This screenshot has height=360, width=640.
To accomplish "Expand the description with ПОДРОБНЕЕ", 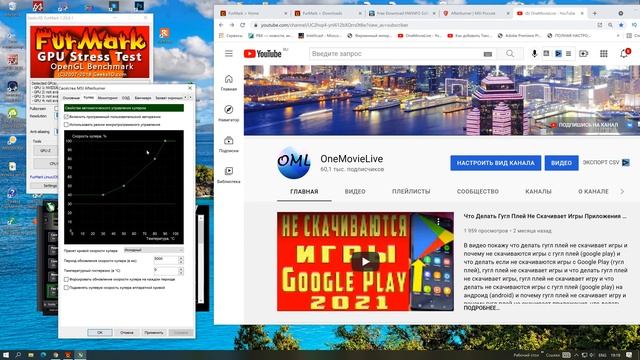I will click(x=481, y=308).
